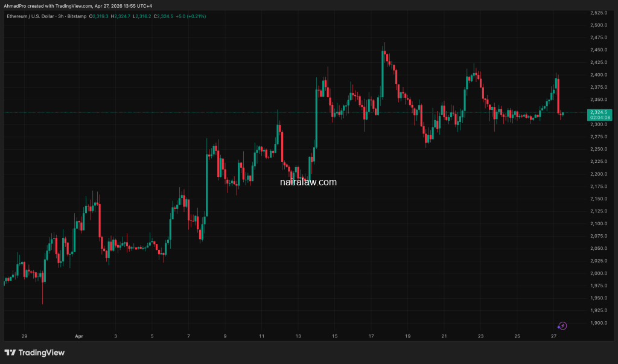This screenshot has height=364, width=618.
Task: Click the Bitstamp exchange name in header
Action: point(77,16)
